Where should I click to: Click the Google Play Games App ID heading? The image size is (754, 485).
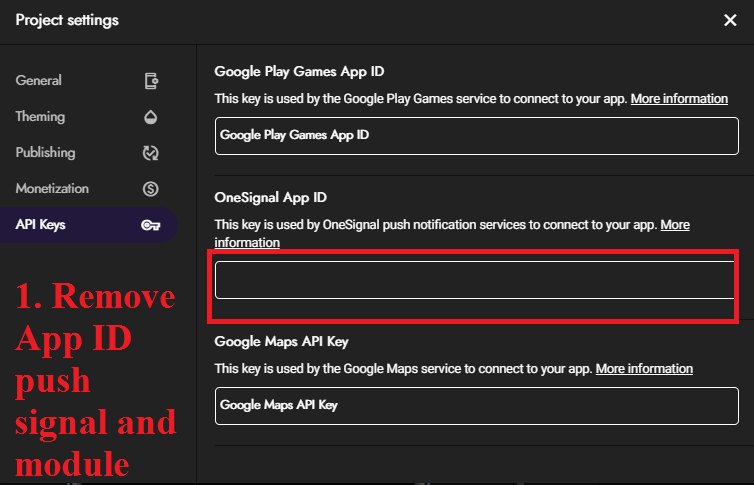(299, 72)
